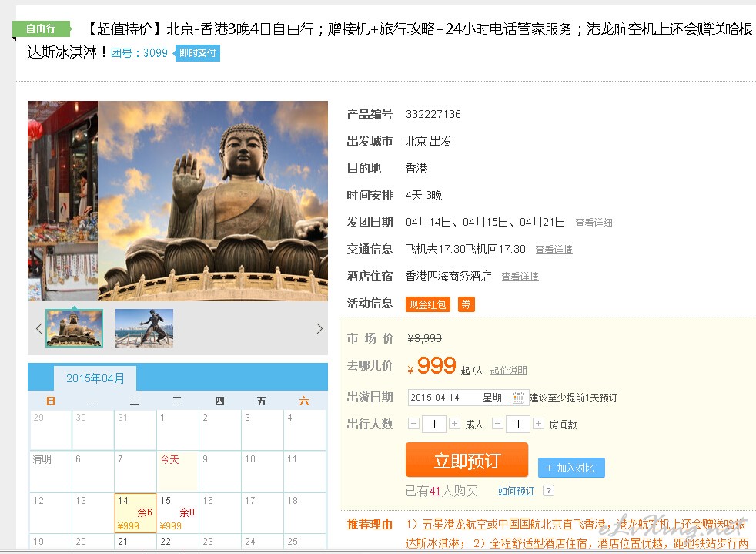Select the Bruce Lee statue thumbnail
The width and height of the screenshot is (756, 554).
(x=144, y=328)
